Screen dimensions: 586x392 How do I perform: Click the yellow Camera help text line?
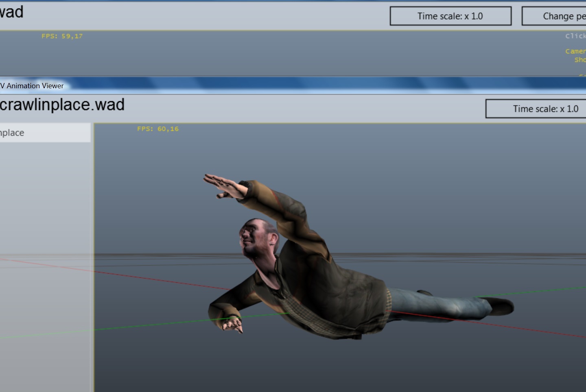pos(575,51)
